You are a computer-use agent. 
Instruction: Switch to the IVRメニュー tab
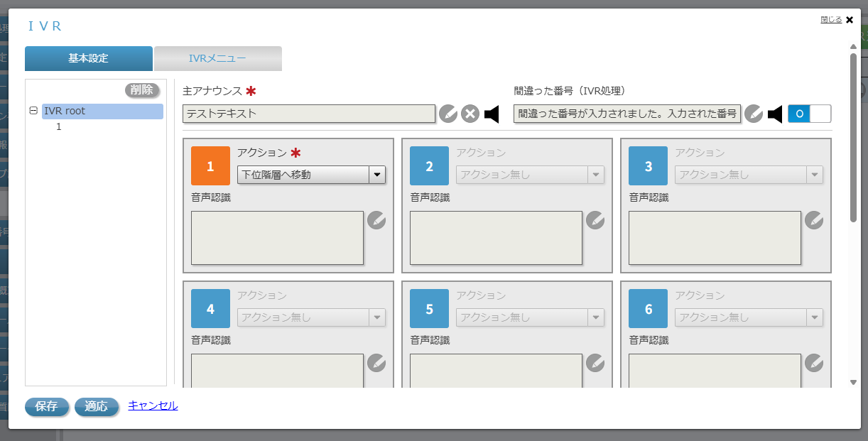[217, 58]
